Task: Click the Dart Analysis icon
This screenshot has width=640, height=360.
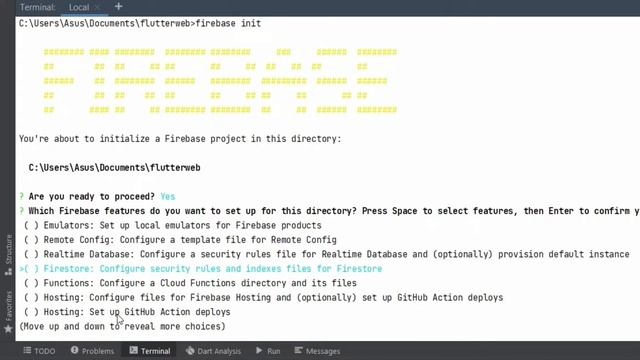Action: point(190,350)
